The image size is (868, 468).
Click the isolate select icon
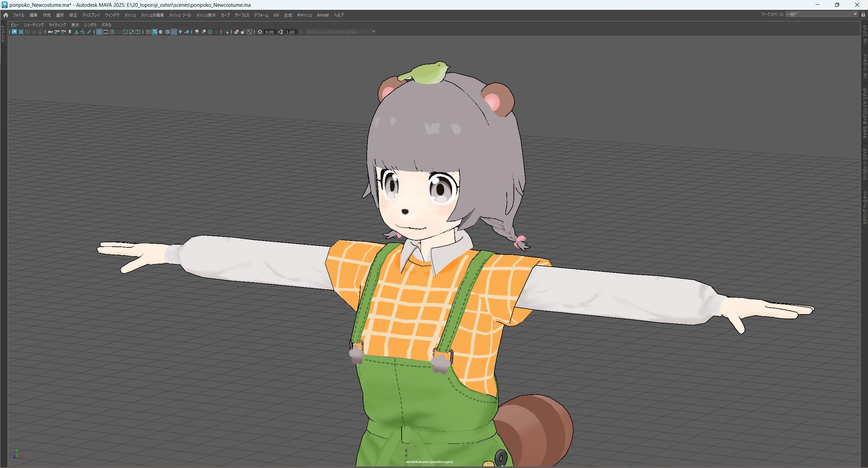226,32
